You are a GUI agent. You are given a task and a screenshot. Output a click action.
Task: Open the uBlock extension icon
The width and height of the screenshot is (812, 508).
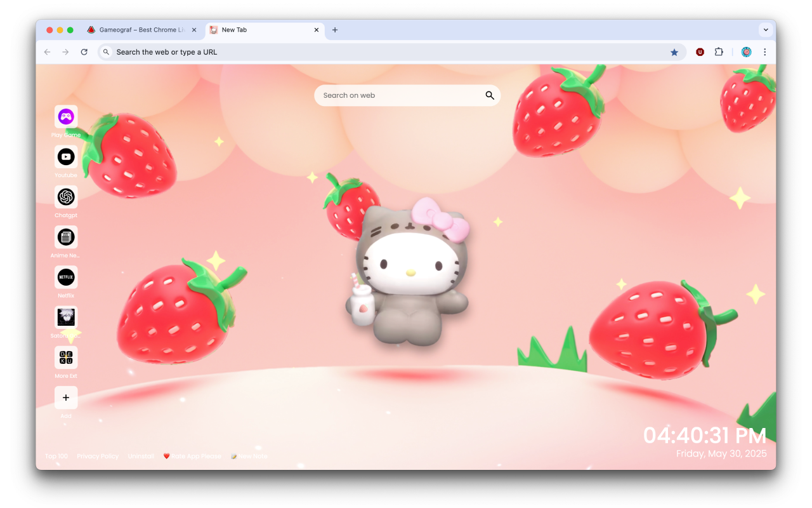click(700, 52)
